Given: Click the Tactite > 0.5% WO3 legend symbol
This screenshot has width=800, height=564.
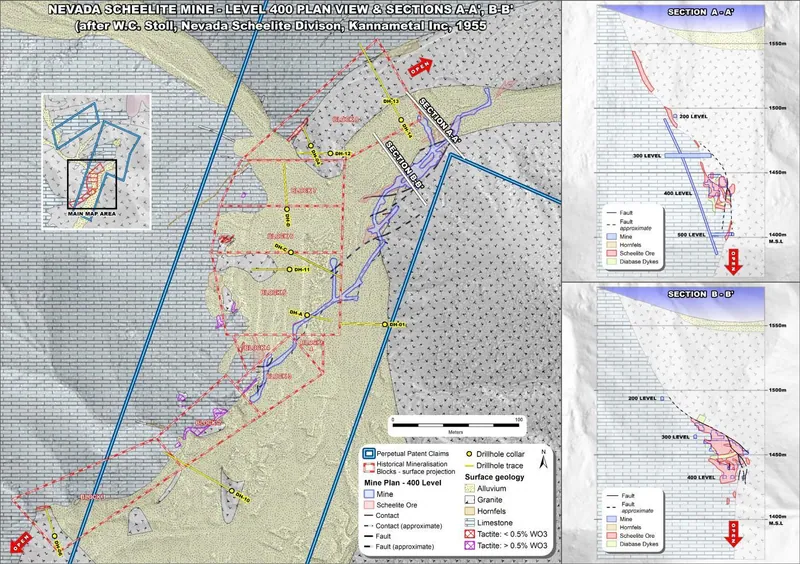Looking at the screenshot, I should click(x=469, y=546).
